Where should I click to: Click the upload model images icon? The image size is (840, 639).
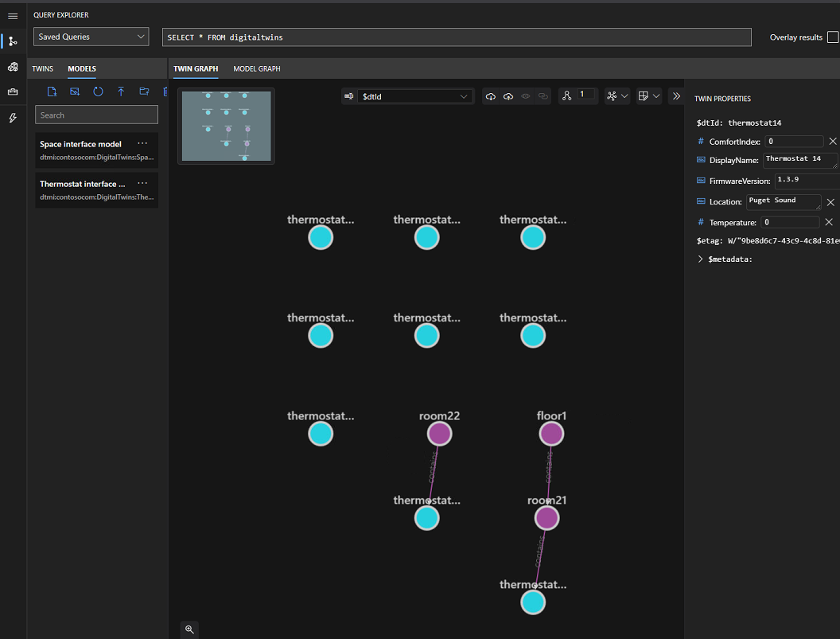(75, 92)
